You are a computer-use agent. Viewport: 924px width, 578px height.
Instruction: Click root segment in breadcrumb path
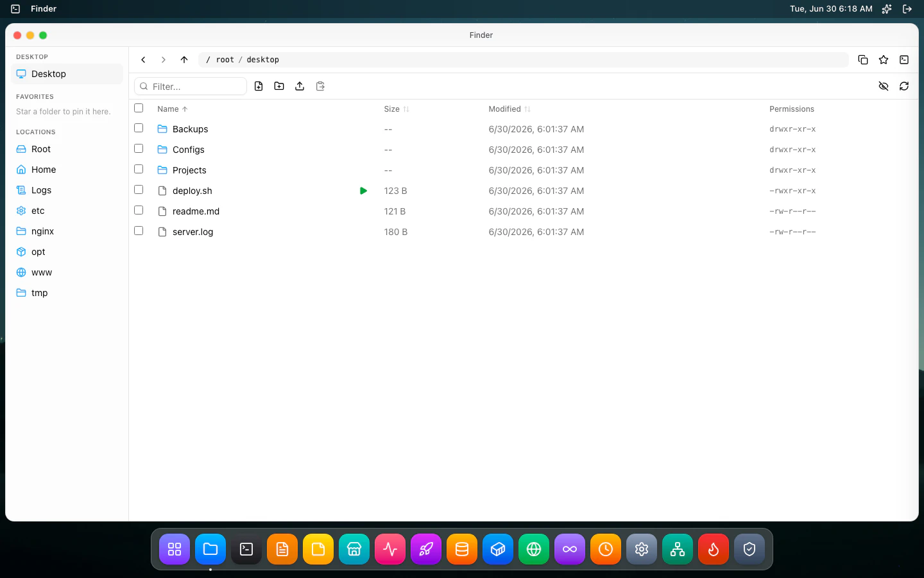(225, 60)
